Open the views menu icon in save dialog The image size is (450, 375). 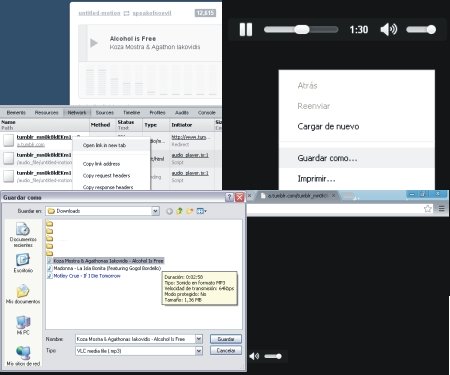[202, 211]
